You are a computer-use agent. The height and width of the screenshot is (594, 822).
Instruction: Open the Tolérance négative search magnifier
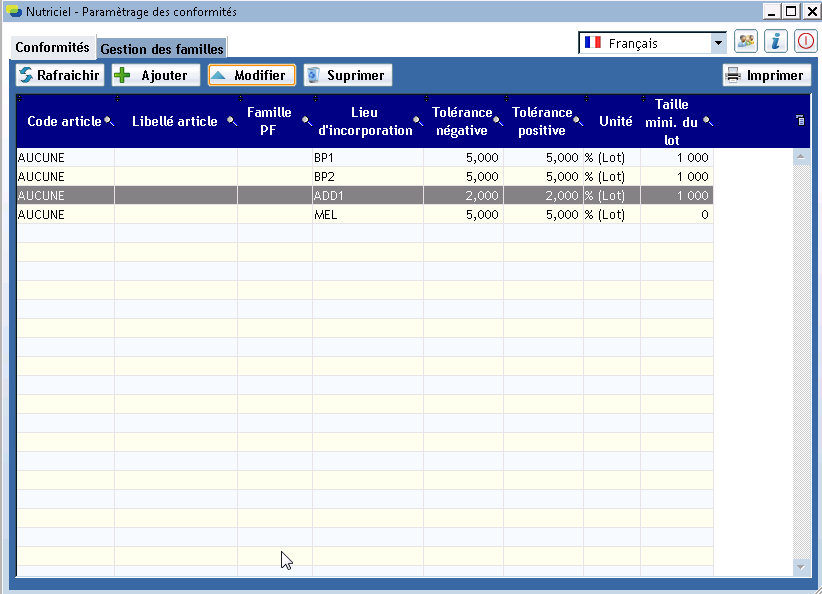coord(498,121)
